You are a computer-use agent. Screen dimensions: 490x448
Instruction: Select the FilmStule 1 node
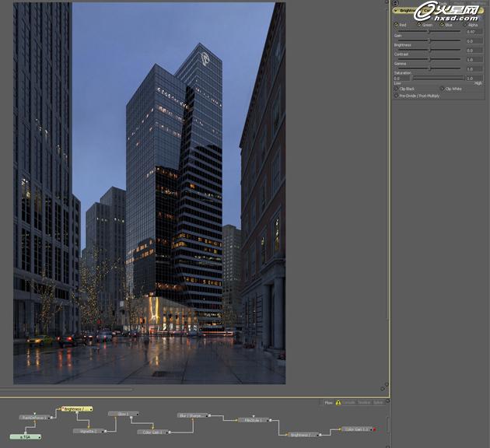coord(254,420)
